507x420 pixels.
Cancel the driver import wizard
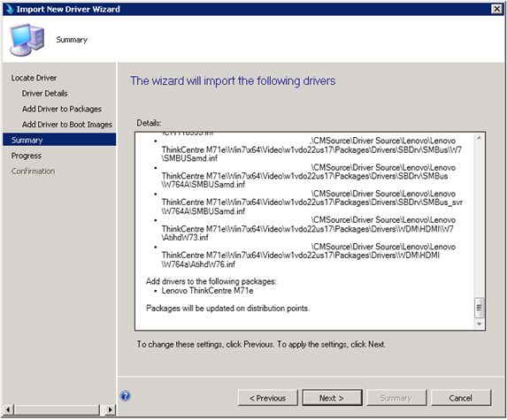[461, 398]
